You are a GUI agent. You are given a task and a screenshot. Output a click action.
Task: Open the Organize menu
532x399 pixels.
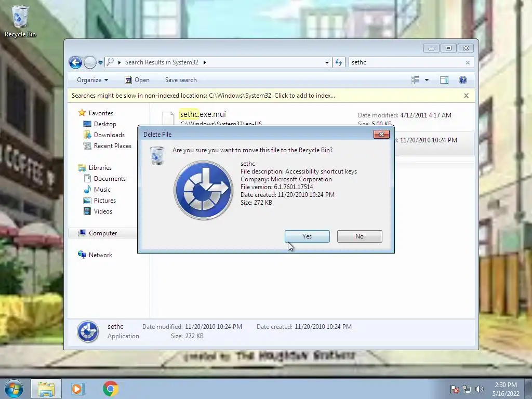coord(92,80)
